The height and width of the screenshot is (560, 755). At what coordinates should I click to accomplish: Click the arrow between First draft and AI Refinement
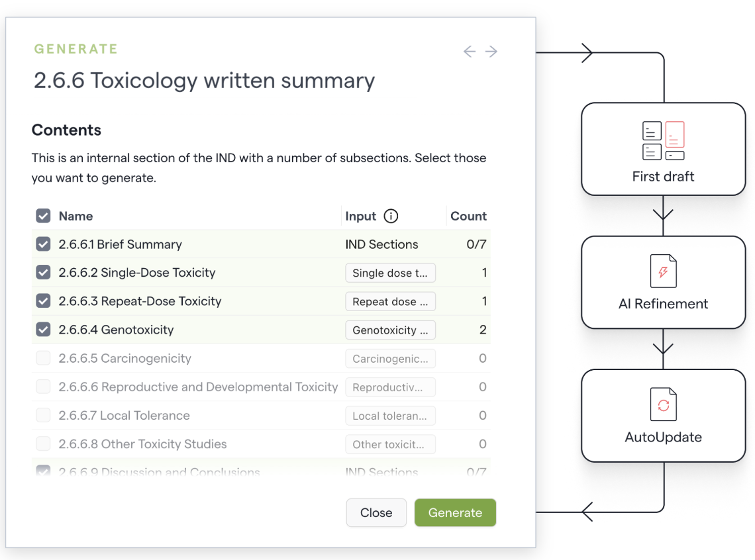663,215
